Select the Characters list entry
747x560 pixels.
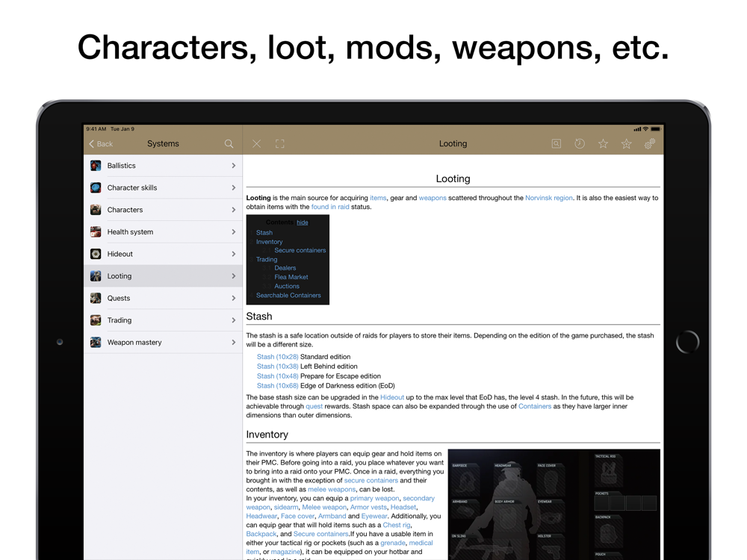click(x=163, y=210)
